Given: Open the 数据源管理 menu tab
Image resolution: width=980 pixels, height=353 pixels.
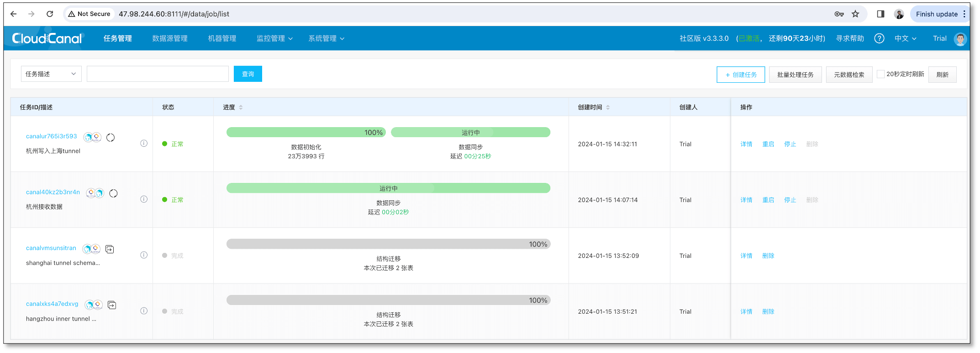Looking at the screenshot, I should point(170,38).
